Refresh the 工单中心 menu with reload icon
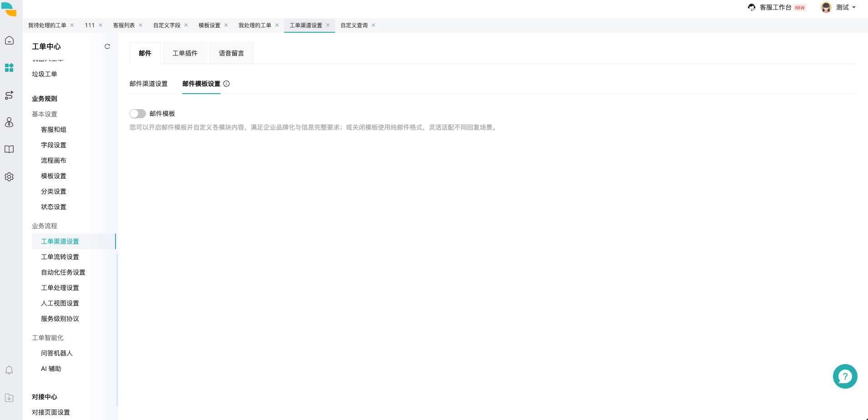 [107, 46]
